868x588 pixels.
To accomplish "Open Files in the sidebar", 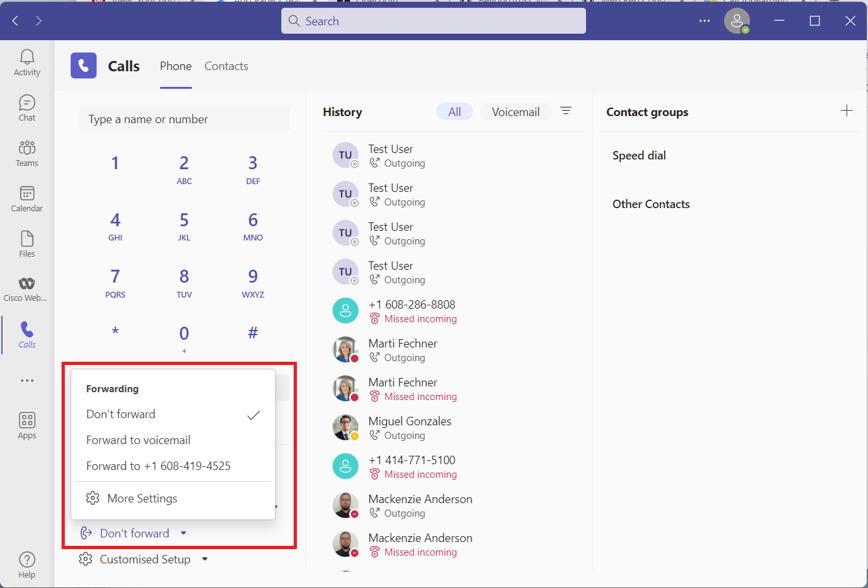I will [27, 244].
